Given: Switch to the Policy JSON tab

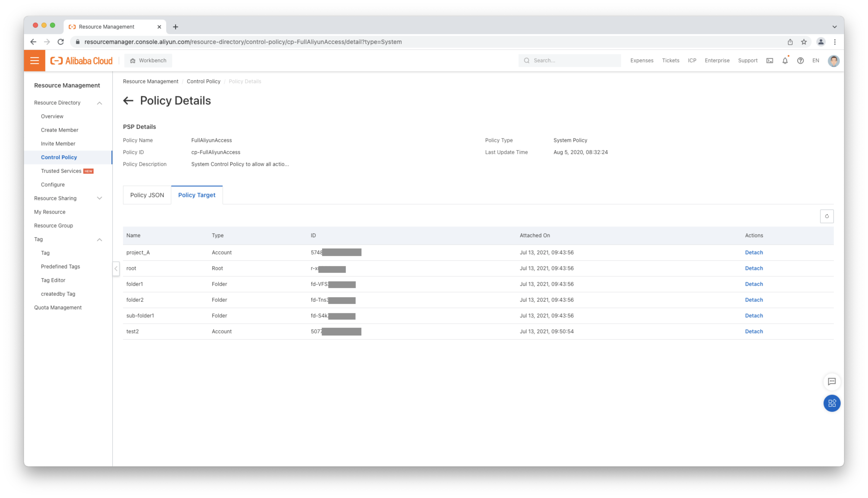Looking at the screenshot, I should [147, 195].
